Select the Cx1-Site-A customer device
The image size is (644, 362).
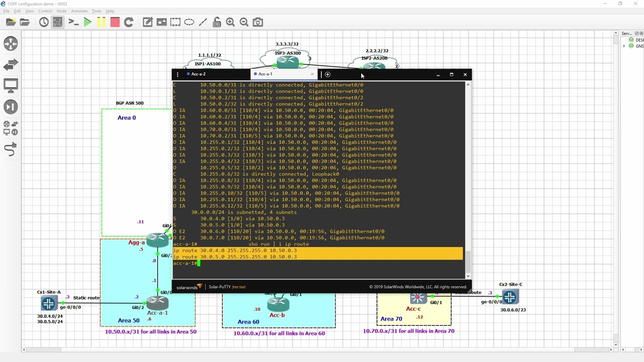(x=49, y=303)
